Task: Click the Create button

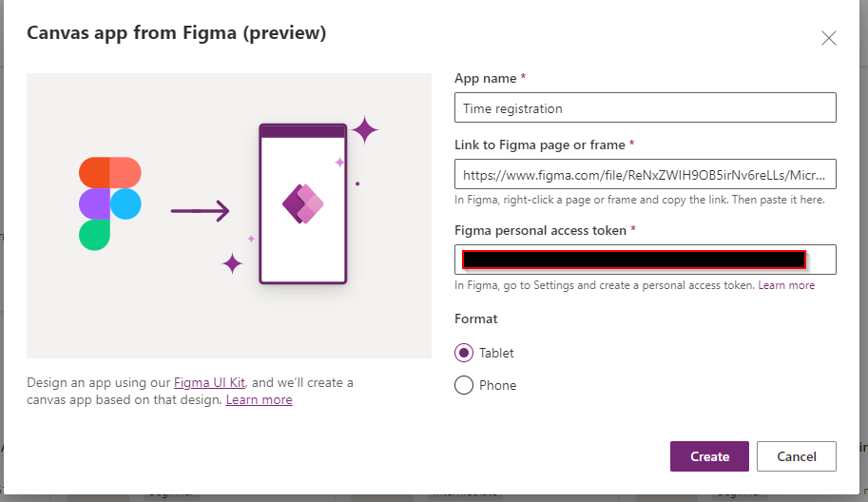Action: 709,456
